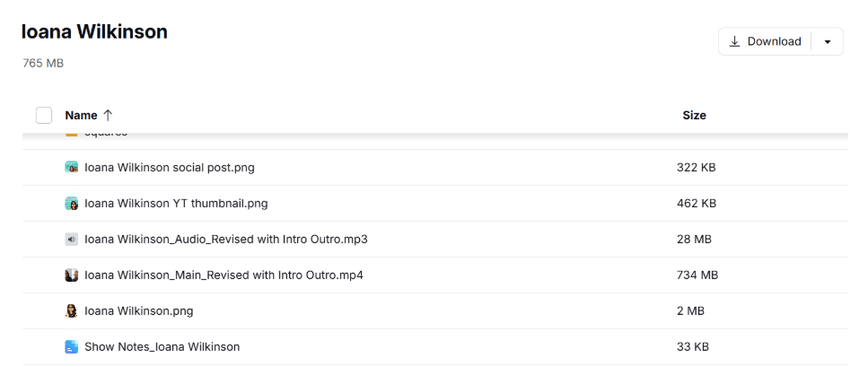
Task: Sort by Name column header
Action: point(82,115)
